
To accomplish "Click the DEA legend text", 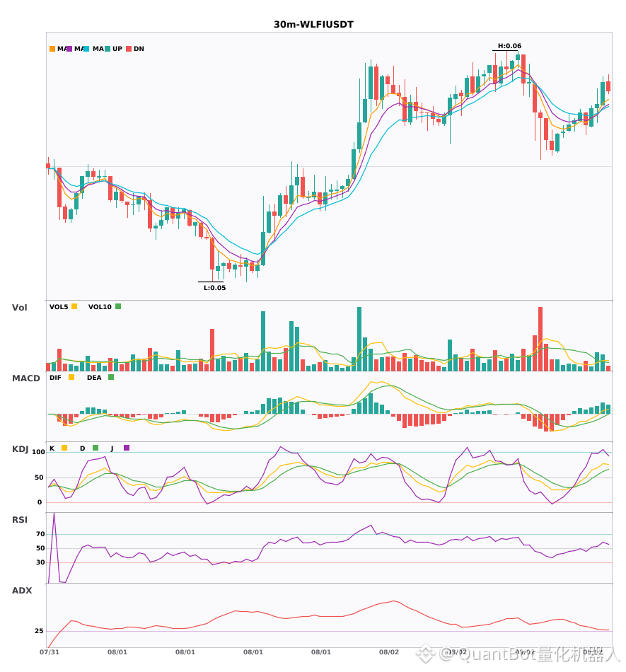I will (94, 378).
